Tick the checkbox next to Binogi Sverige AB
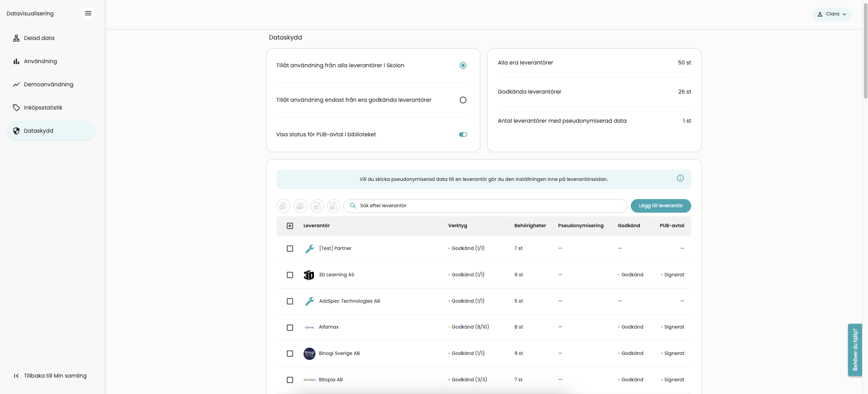Image resolution: width=868 pixels, height=394 pixels. tap(290, 354)
